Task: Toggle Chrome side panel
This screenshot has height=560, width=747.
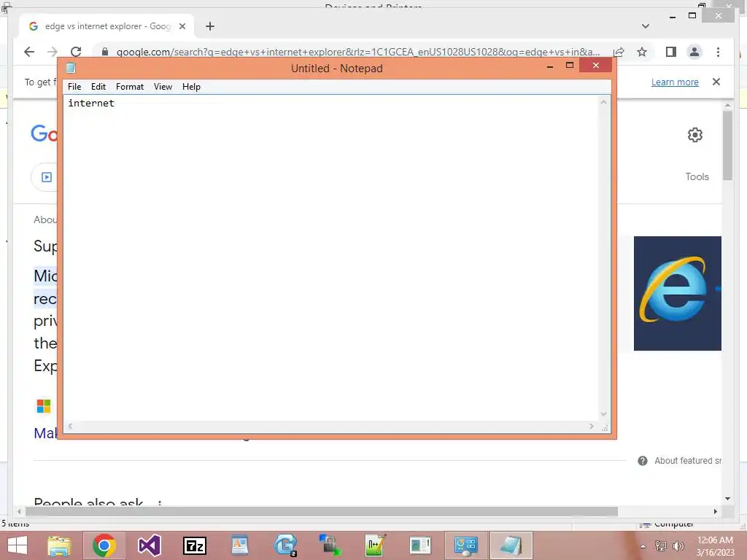Action: [x=671, y=52]
